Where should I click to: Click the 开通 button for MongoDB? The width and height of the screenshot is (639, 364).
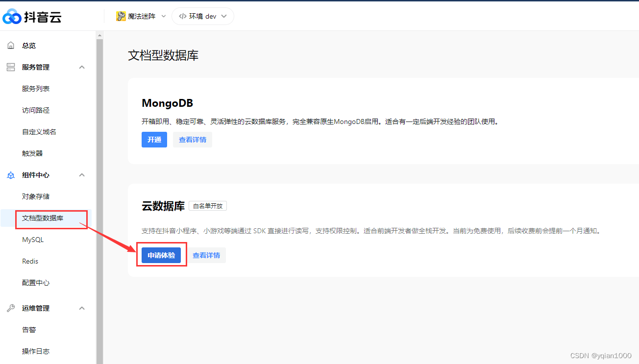point(154,140)
